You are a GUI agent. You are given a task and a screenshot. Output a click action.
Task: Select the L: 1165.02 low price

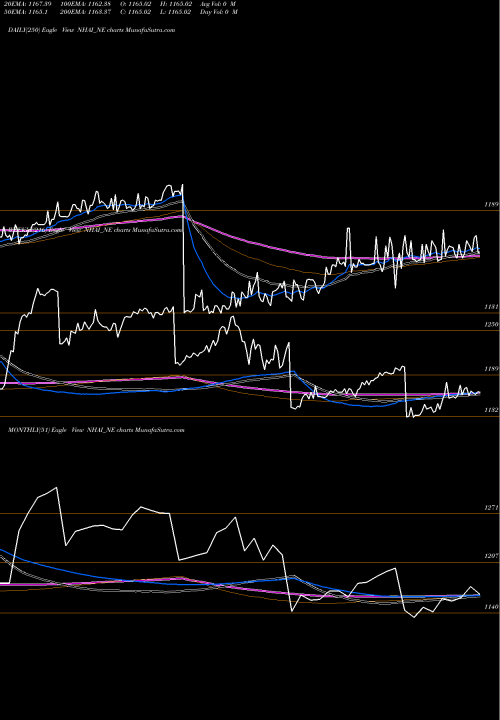tap(175, 12)
